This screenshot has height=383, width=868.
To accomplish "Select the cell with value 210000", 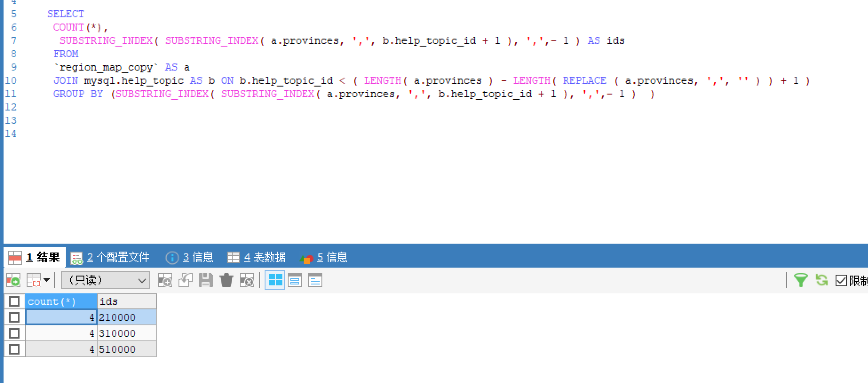I will point(127,317).
